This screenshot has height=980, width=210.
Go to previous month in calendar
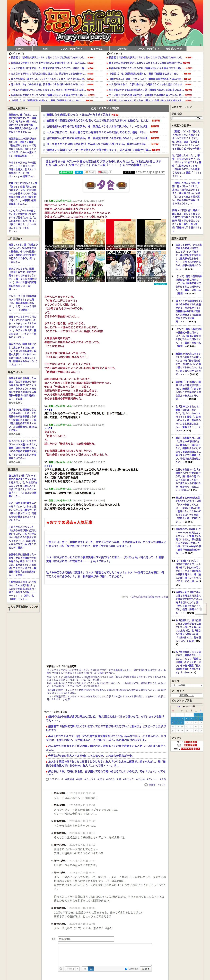pyautogui.click(x=179, y=707)
